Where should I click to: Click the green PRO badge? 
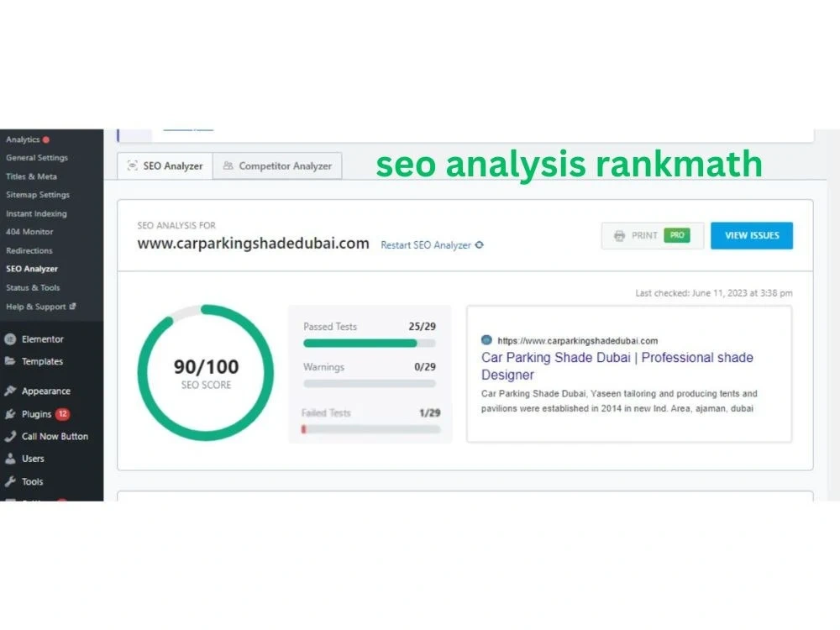tap(677, 235)
